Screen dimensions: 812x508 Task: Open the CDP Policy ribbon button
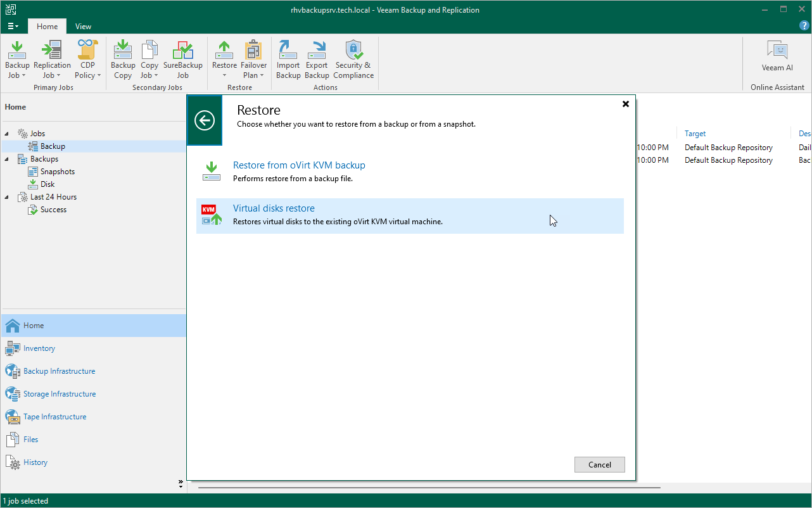pos(88,60)
